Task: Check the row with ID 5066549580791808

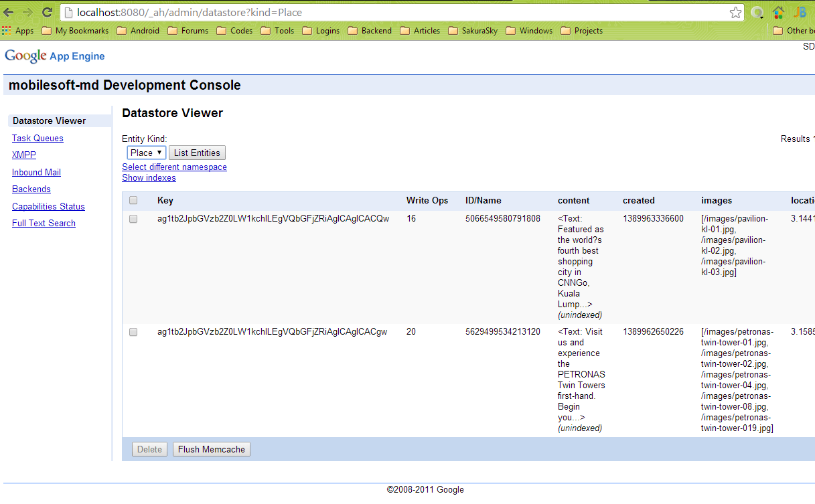Action: (x=133, y=219)
